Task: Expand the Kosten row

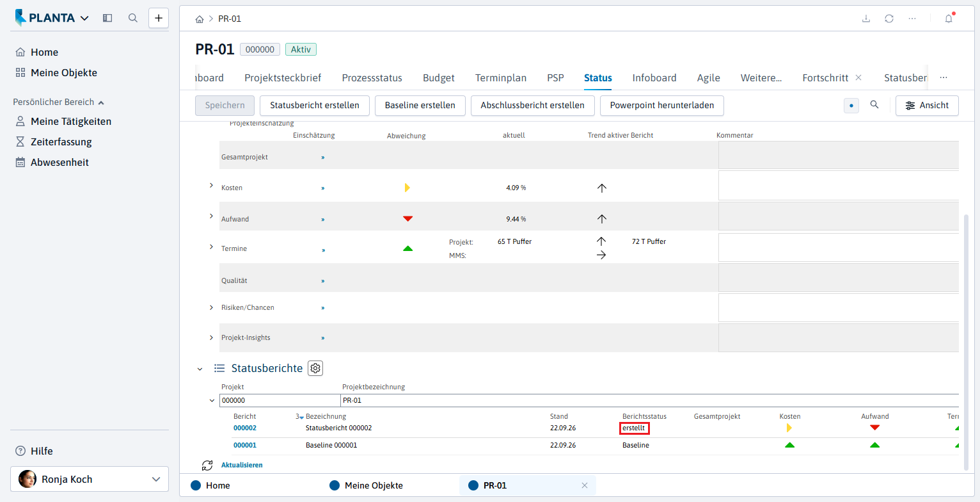Action: click(212, 186)
